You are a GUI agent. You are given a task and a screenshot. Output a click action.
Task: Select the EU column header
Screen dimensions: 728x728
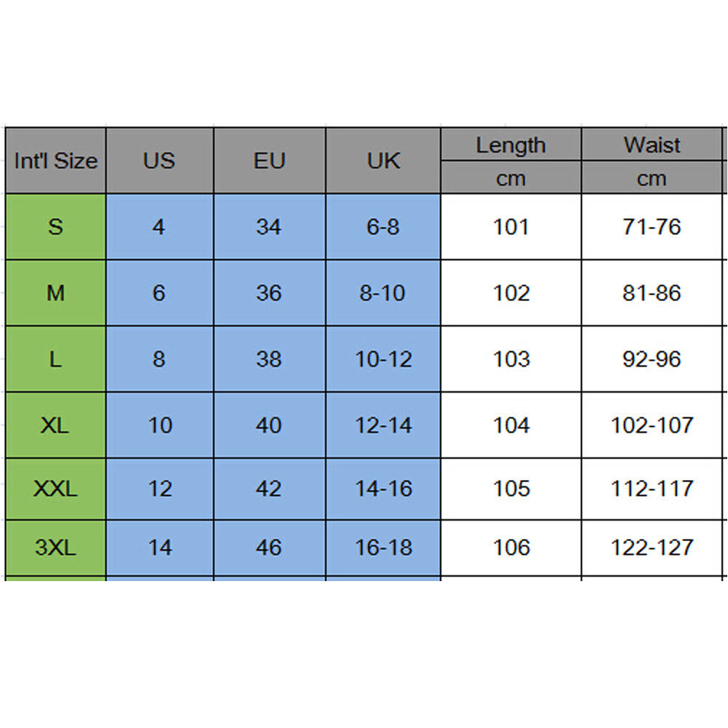[x=269, y=161]
